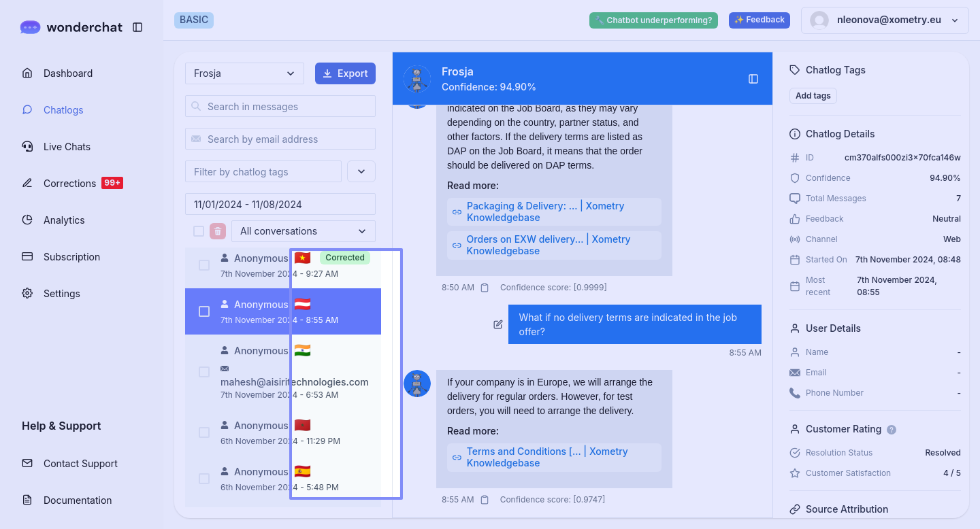Click the edit icon beside the user question
Image resolution: width=980 pixels, height=529 pixels.
click(x=498, y=324)
